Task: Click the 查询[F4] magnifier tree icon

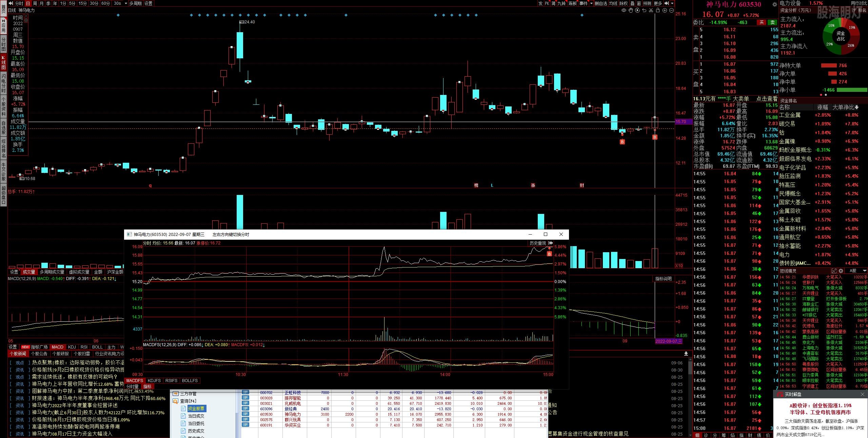Action: pos(176,401)
